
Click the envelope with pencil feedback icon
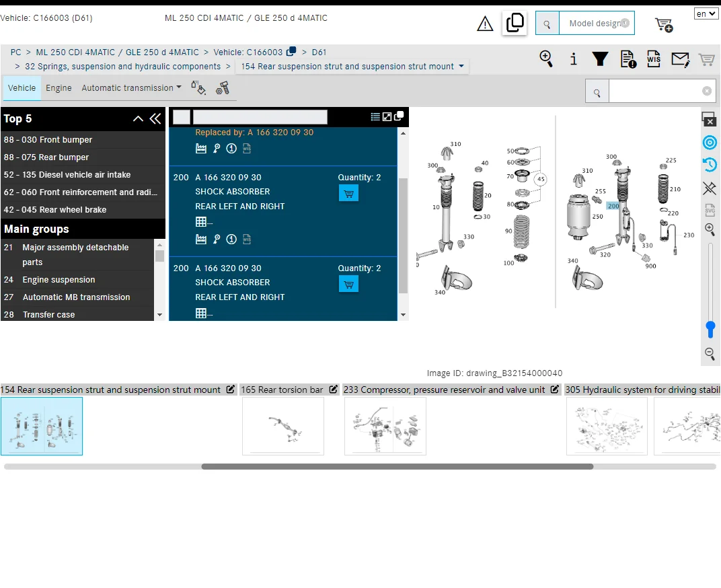coord(681,59)
